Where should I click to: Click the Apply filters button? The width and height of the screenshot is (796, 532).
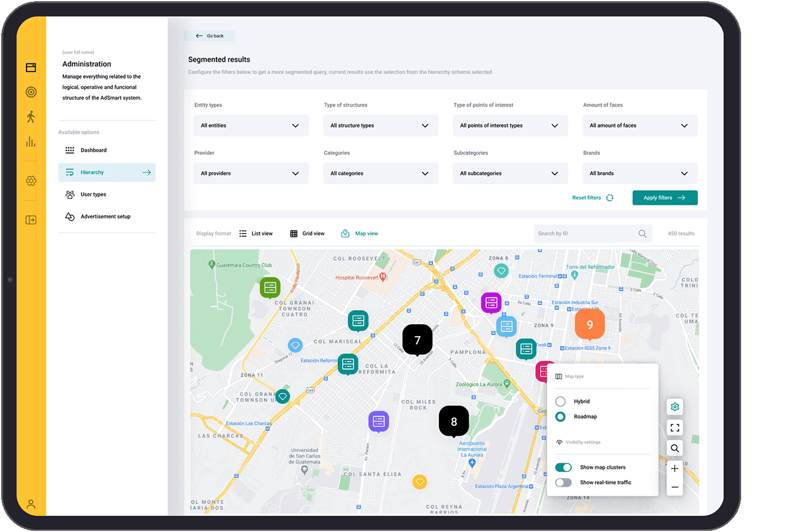(x=665, y=198)
